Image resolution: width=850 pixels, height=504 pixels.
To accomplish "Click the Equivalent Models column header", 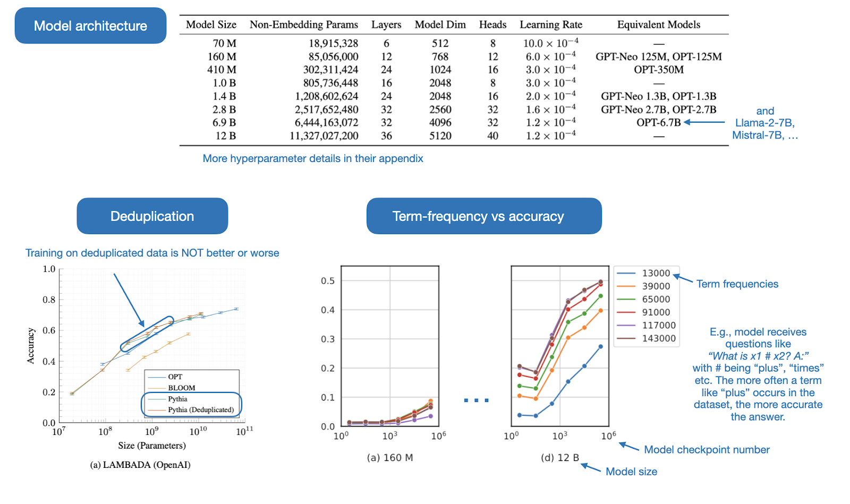I will click(x=658, y=24).
